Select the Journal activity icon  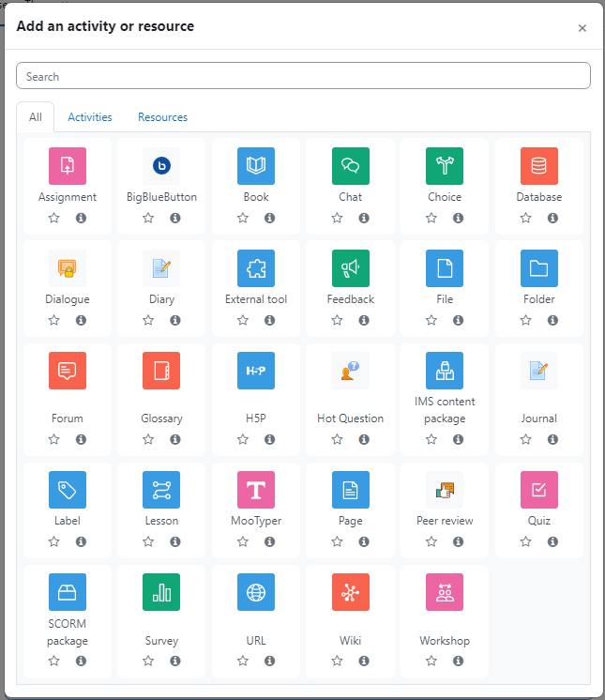pyautogui.click(x=539, y=370)
